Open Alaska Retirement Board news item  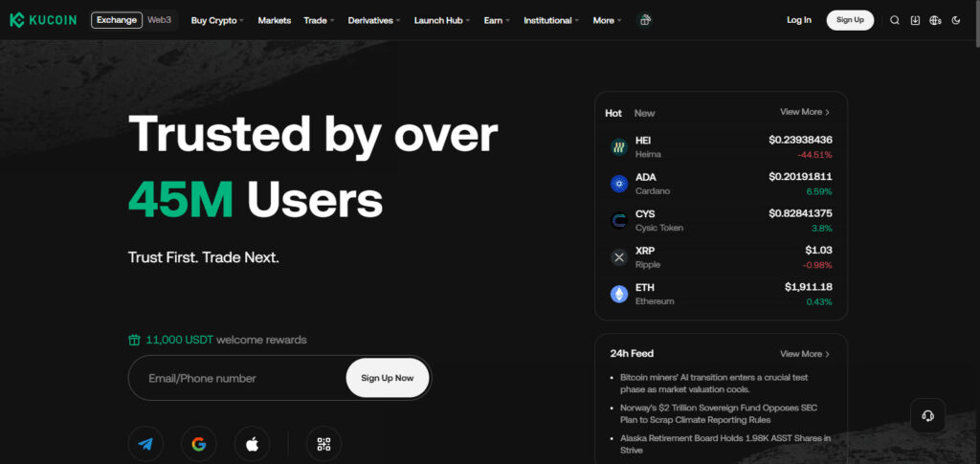(725, 444)
